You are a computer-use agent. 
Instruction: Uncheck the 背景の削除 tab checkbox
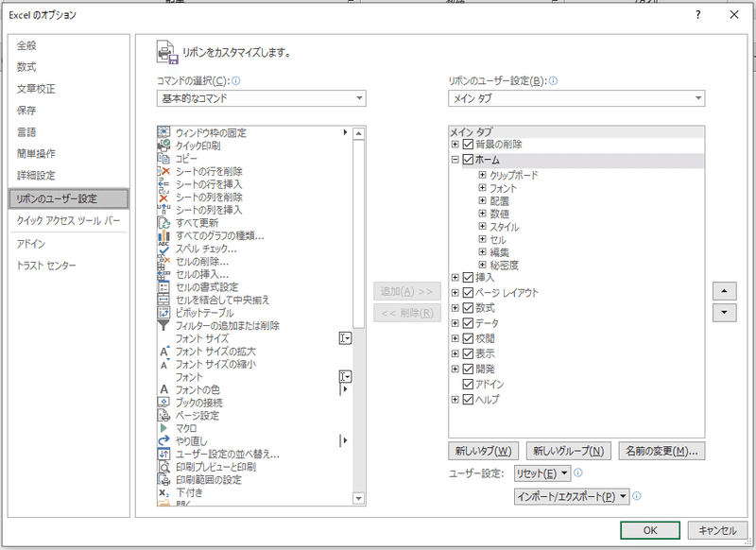tap(468, 145)
